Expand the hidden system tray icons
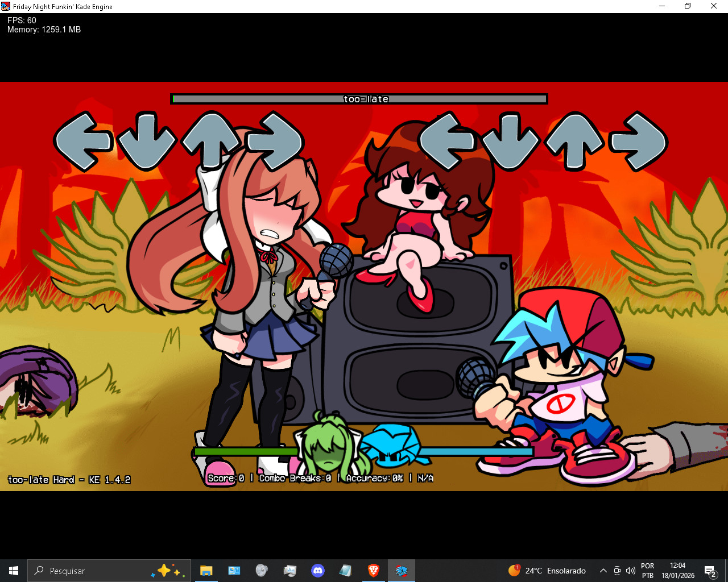728x582 pixels. point(603,571)
